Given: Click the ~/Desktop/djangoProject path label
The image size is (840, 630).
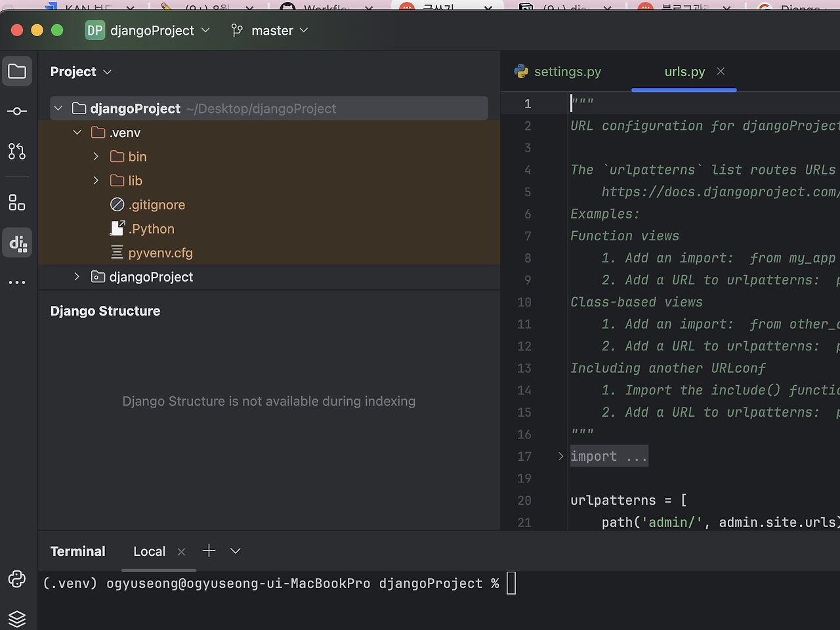Looking at the screenshot, I should click(x=261, y=108).
